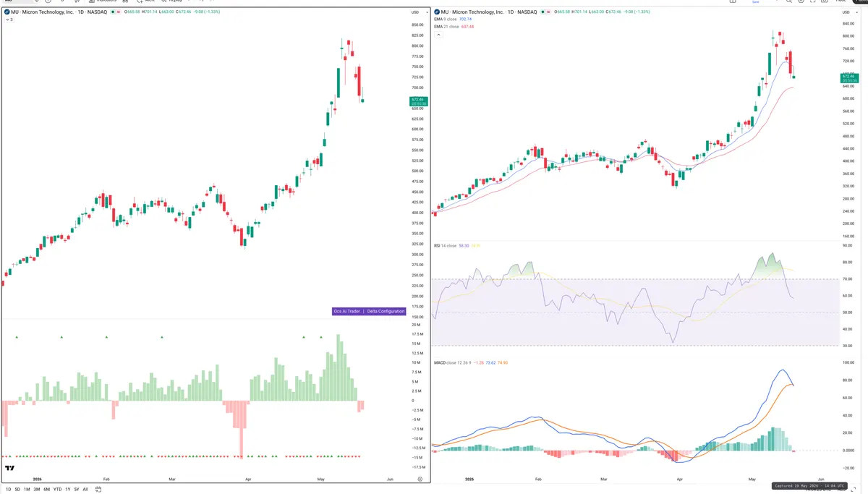Select the 5Y time range button
This screenshot has height=494, width=868.
point(76,489)
